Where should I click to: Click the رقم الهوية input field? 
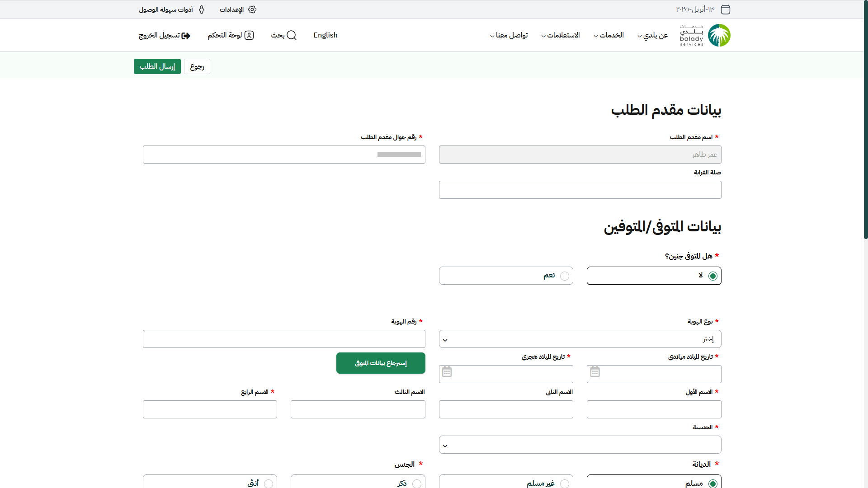(x=284, y=339)
